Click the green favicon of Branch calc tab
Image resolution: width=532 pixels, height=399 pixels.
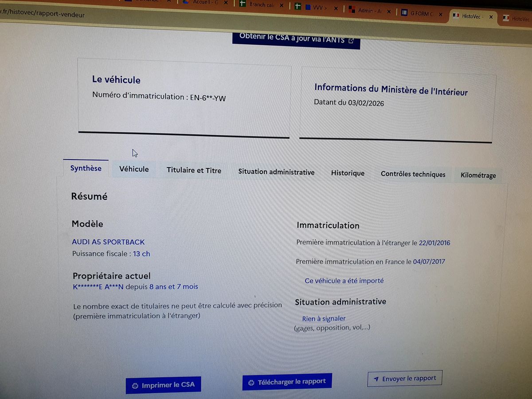click(x=243, y=4)
